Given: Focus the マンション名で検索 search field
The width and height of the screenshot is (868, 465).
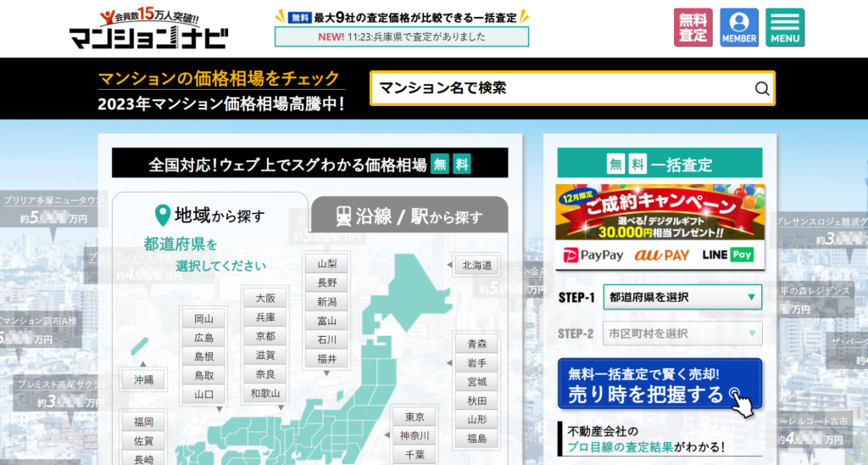Looking at the screenshot, I should [572, 88].
